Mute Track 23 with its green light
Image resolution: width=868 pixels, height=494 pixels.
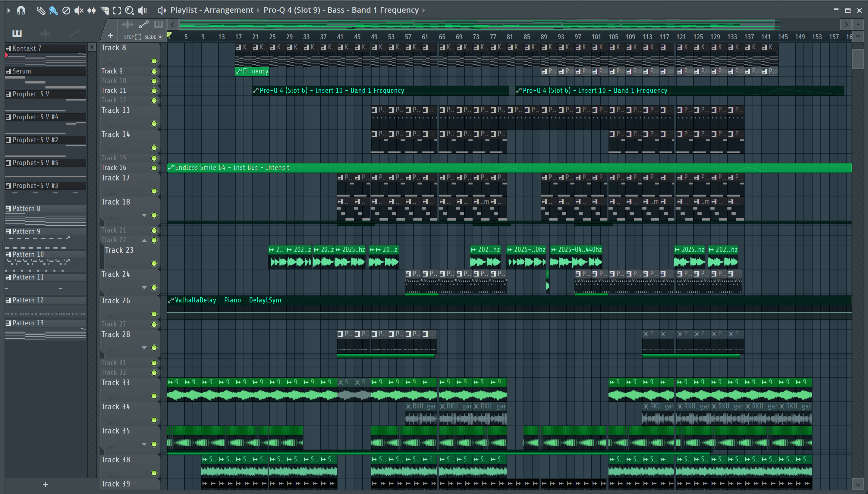154,264
